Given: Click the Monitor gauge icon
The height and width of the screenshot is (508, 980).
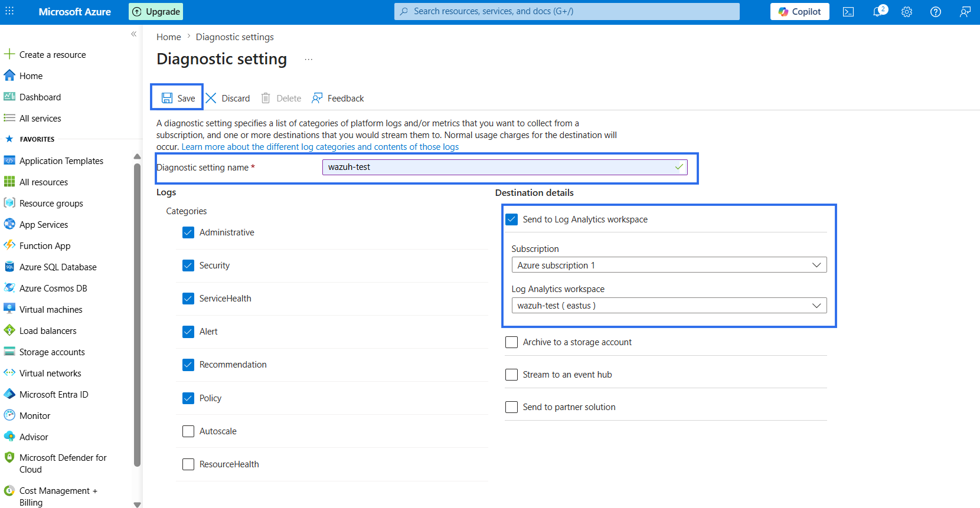Looking at the screenshot, I should [9, 415].
